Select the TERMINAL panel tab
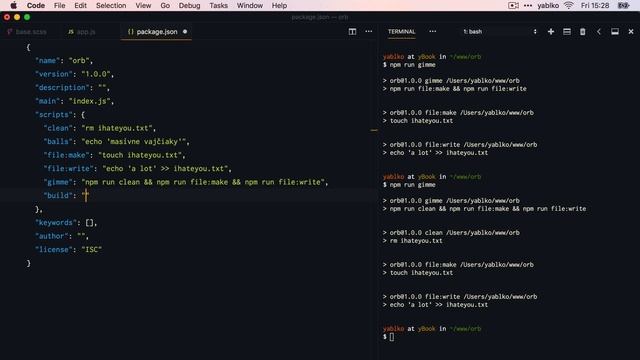Image resolution: width=640 pixels, height=360 pixels. pyautogui.click(x=402, y=31)
